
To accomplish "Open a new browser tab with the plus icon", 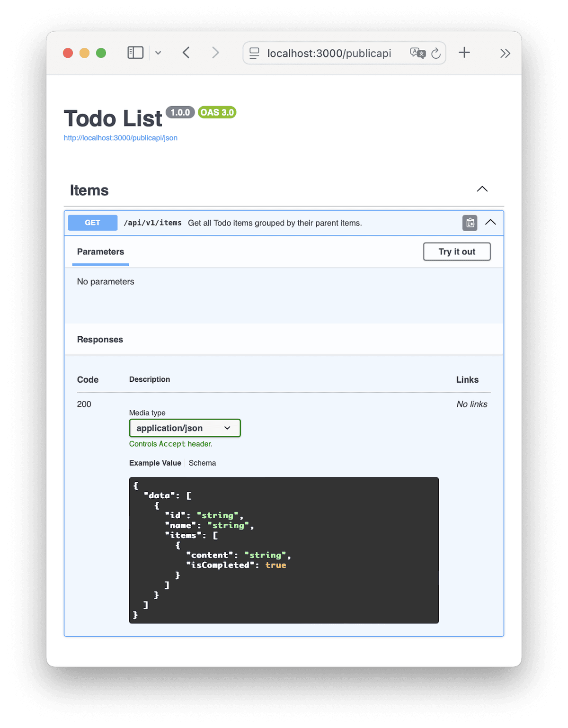I will coord(464,53).
